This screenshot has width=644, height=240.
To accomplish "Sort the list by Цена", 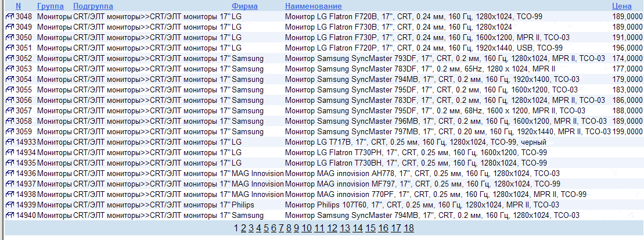I will 622,5.
